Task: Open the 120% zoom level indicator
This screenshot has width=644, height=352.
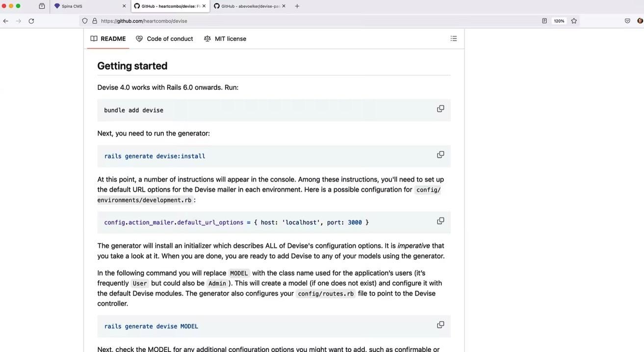Action: pyautogui.click(x=559, y=21)
